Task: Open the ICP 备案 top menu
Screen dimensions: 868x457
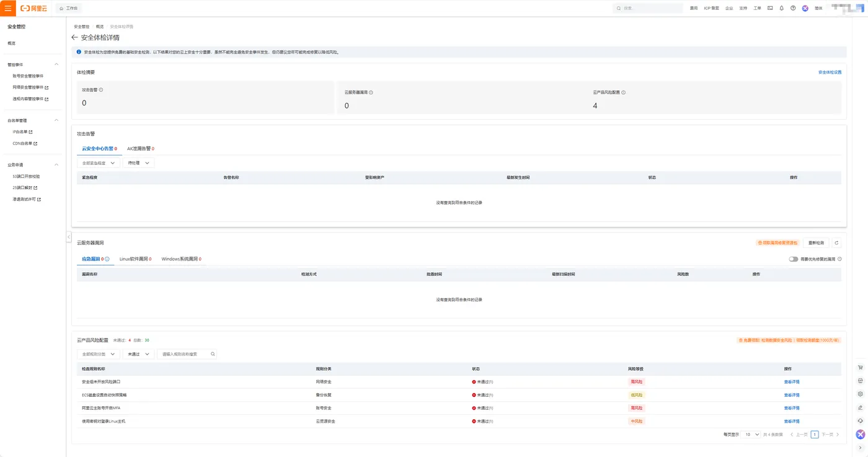Action: tap(712, 8)
